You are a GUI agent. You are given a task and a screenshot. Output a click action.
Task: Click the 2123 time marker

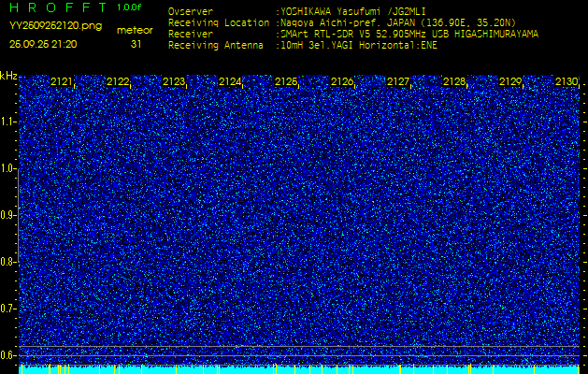(x=174, y=81)
